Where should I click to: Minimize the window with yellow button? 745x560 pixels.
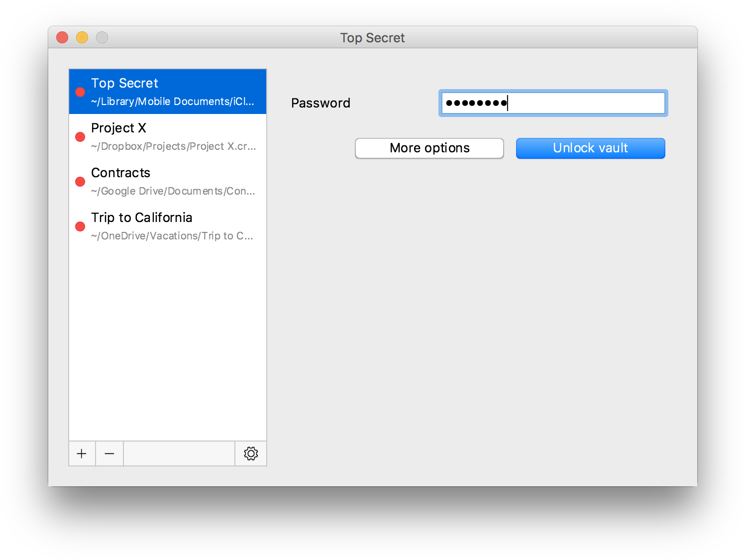click(82, 37)
